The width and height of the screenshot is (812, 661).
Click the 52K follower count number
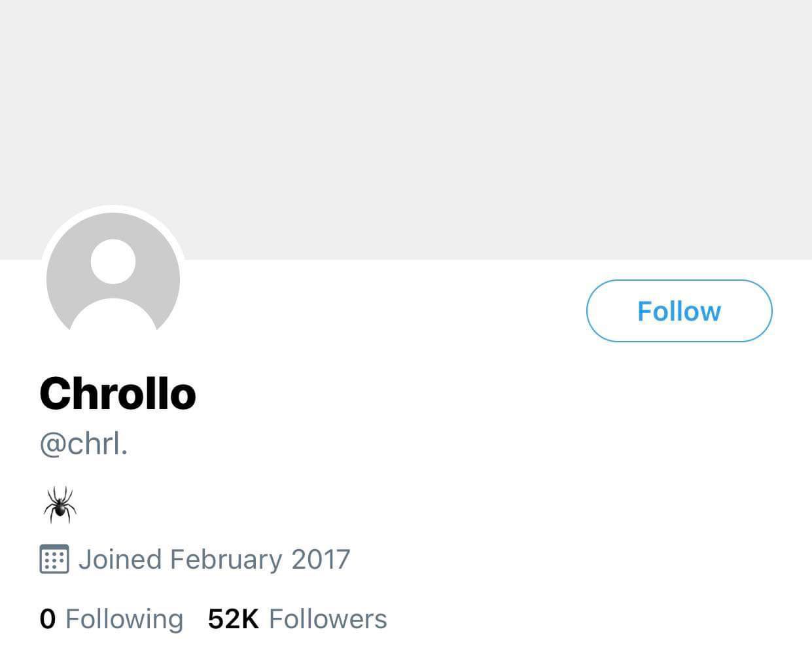click(x=233, y=618)
